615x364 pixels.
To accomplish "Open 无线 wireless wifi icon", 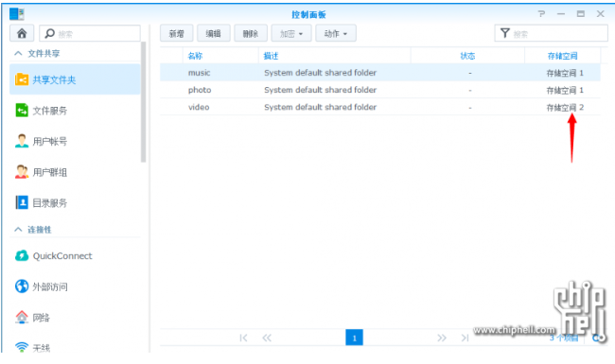I will 22,347.
